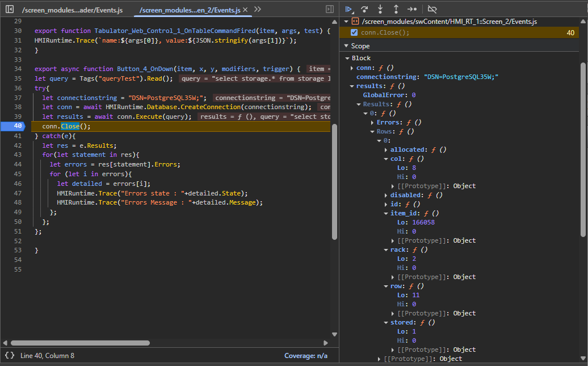
Task: Remove breakpoint marker on line 40
Action: coord(18,126)
